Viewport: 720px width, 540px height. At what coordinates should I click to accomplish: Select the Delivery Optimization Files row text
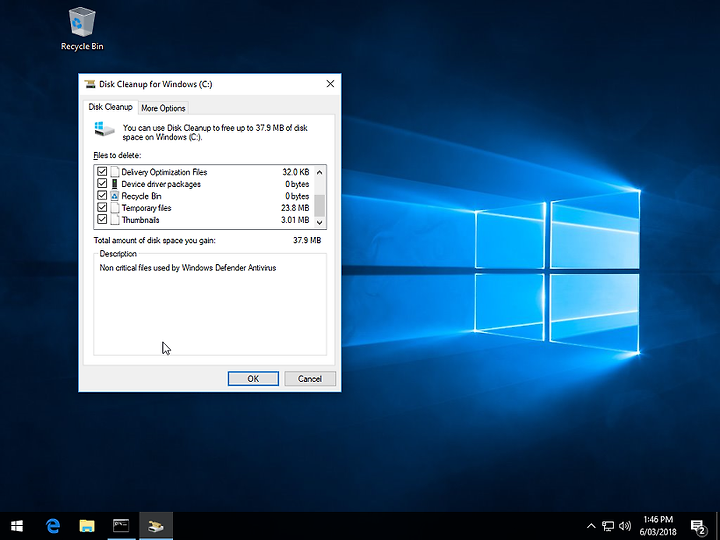click(164, 172)
